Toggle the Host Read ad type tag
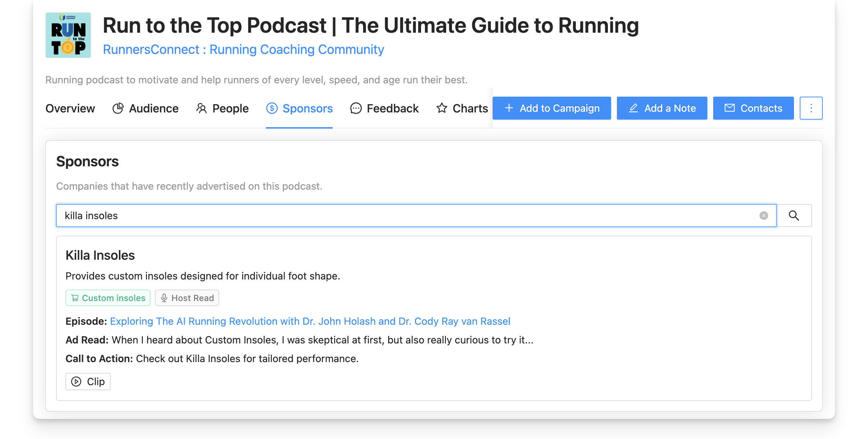 (x=187, y=298)
